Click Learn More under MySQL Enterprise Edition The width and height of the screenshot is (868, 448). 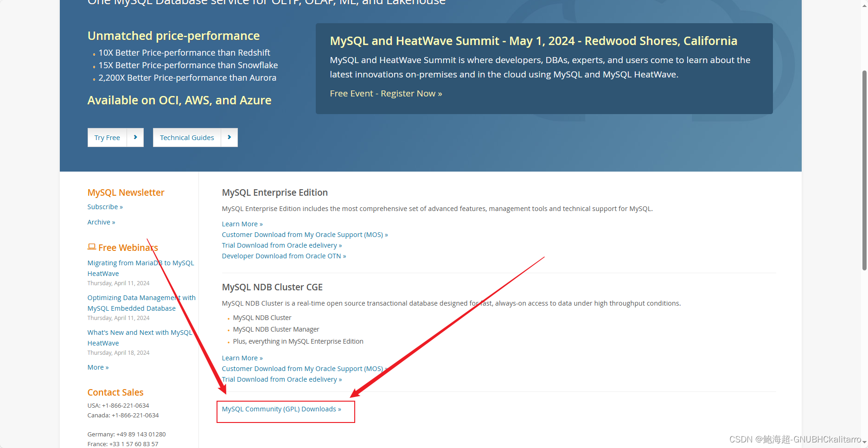[x=242, y=224]
